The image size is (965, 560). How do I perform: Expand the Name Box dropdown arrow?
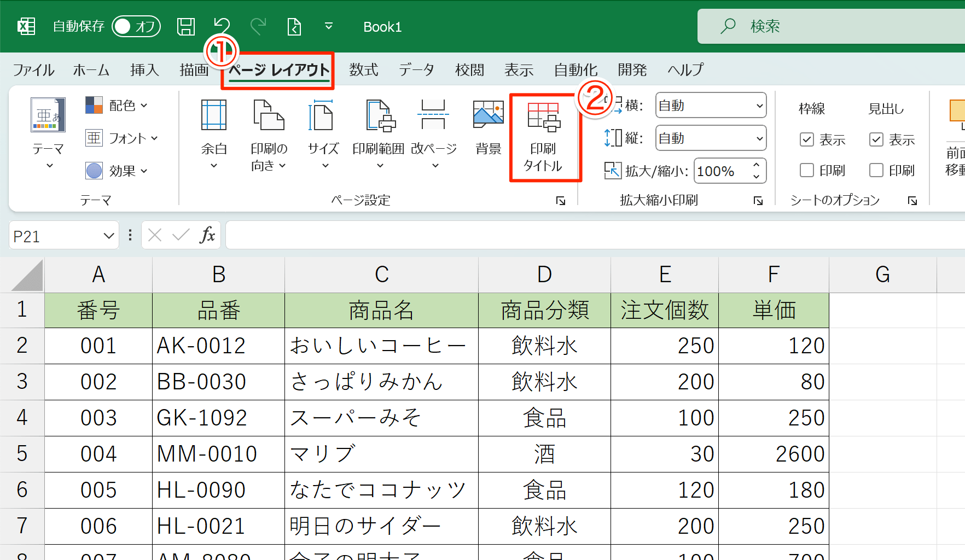point(108,236)
